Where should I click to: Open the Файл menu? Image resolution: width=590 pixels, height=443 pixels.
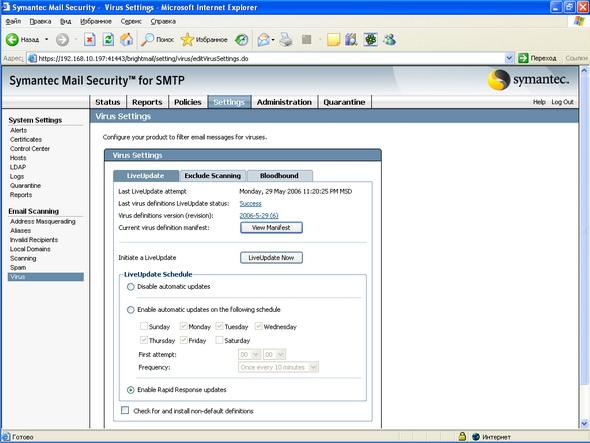click(x=13, y=21)
